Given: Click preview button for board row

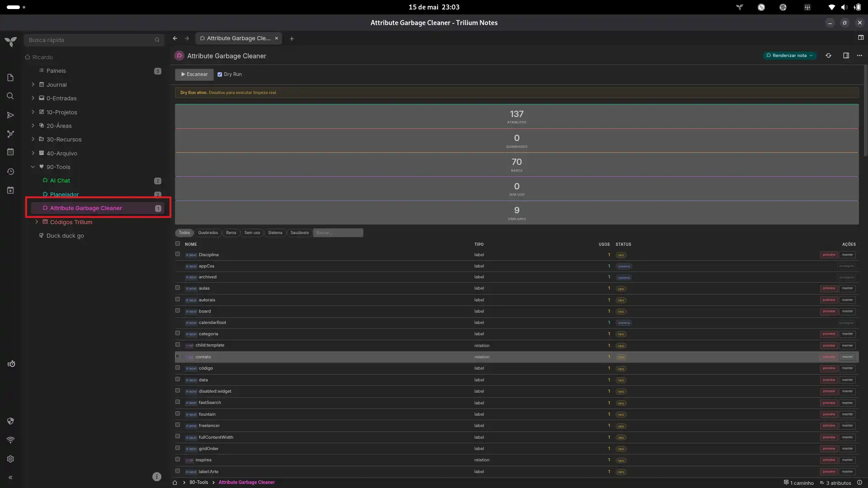Looking at the screenshot, I should 829,311.
